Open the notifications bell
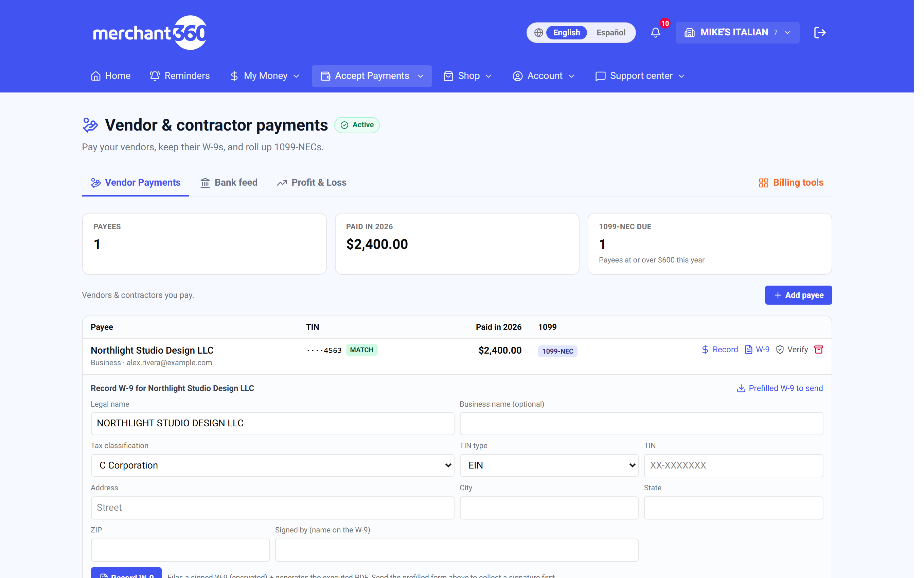 [655, 33]
